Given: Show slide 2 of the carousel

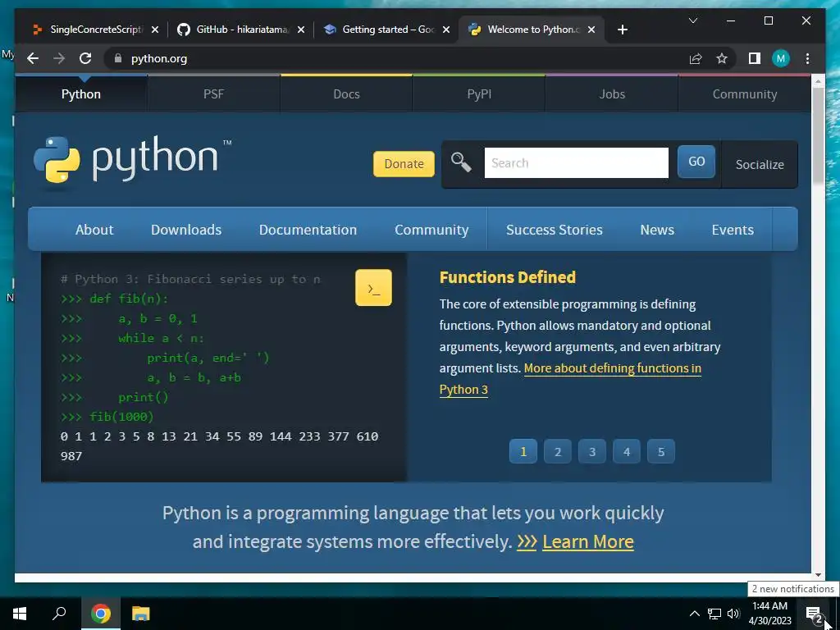Looking at the screenshot, I should (x=558, y=452).
